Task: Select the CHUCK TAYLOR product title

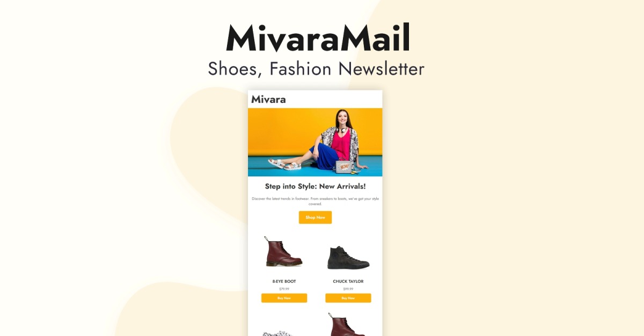Action: [348, 281]
